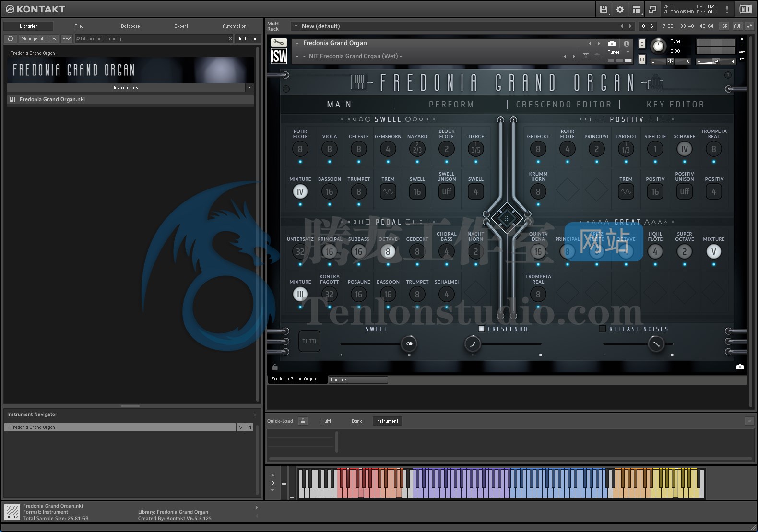Image resolution: width=758 pixels, height=532 pixels.
Task: Remove the instrument with the X button
Action: tap(742, 39)
